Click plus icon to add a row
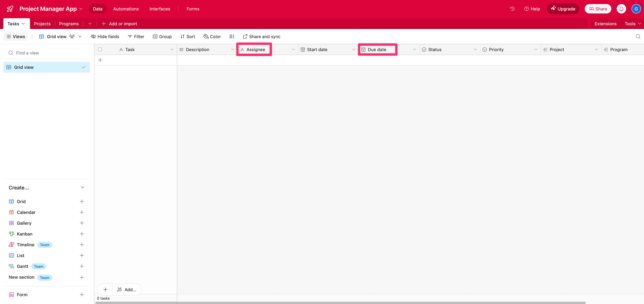Viewport: 644px width, 304px height. click(x=100, y=60)
